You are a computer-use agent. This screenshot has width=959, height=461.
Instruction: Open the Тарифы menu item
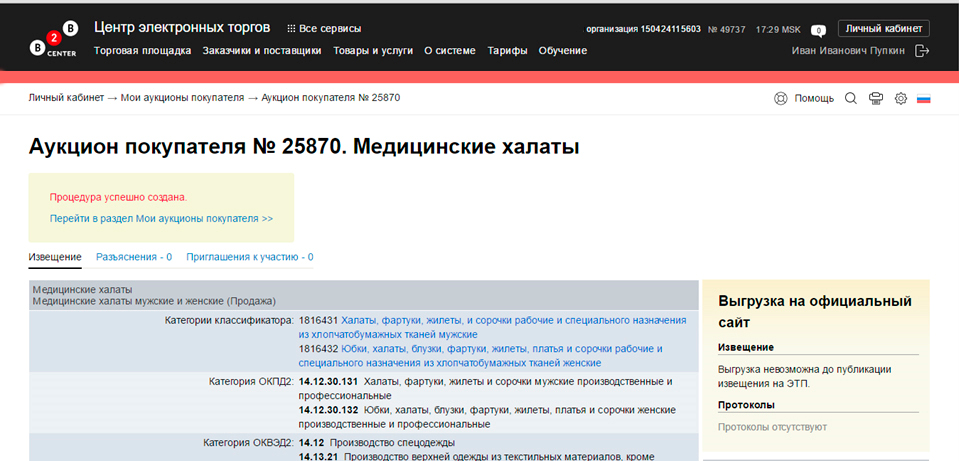coord(507,50)
